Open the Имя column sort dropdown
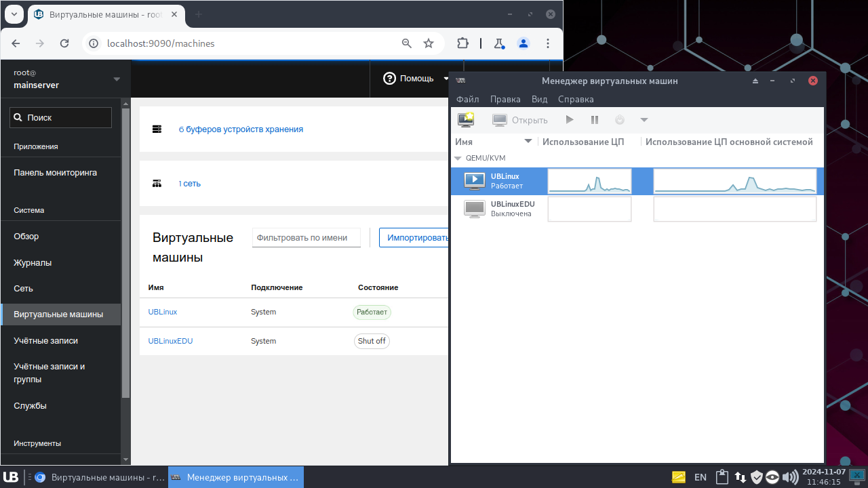Screen dimensions: 868x488 [x=528, y=142]
